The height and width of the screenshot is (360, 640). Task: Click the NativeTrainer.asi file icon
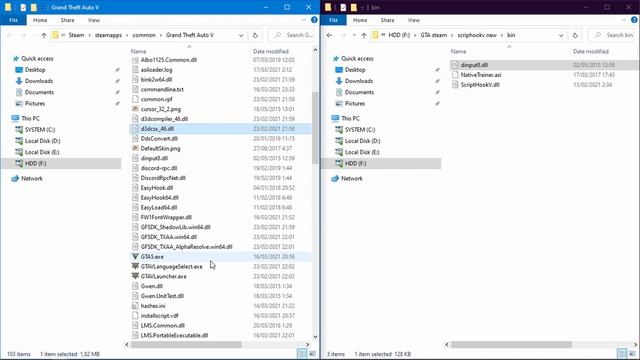pos(455,75)
